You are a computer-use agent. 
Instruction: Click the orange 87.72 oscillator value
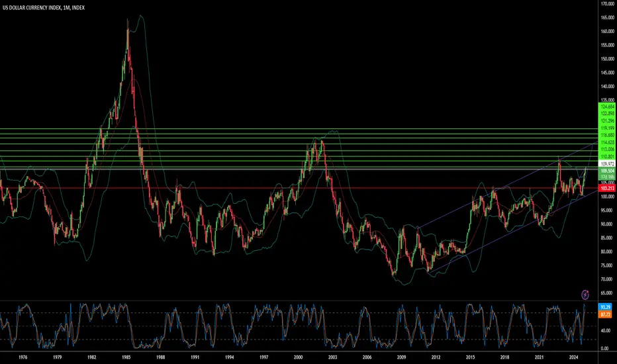pos(605,314)
